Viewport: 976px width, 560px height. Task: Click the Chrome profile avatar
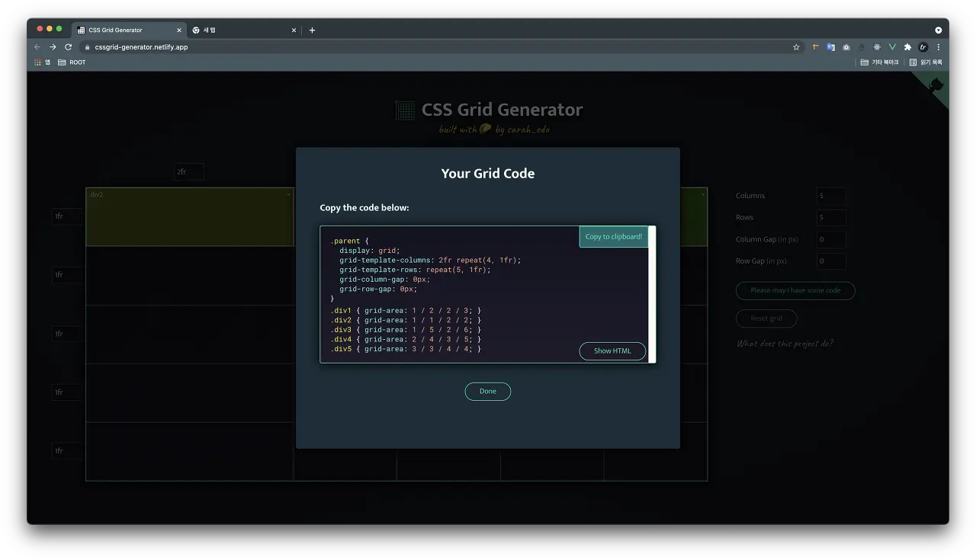(x=923, y=47)
